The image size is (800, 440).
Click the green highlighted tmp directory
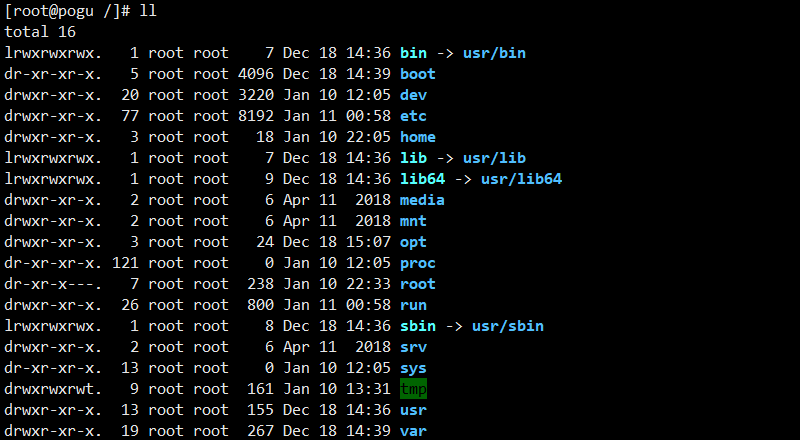click(413, 389)
